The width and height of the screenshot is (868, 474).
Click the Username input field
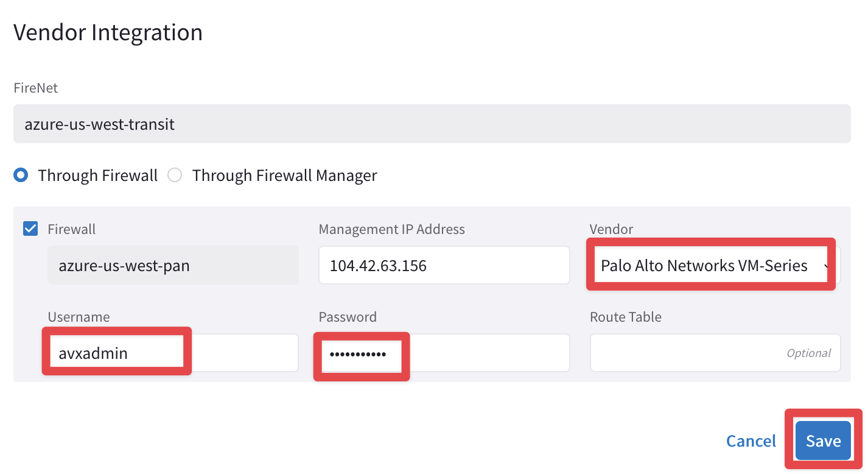point(173,353)
